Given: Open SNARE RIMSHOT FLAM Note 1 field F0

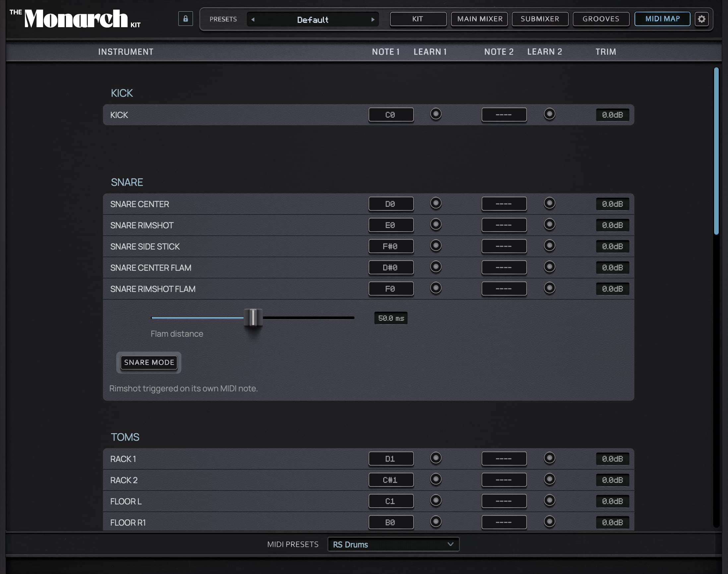Looking at the screenshot, I should tap(391, 288).
